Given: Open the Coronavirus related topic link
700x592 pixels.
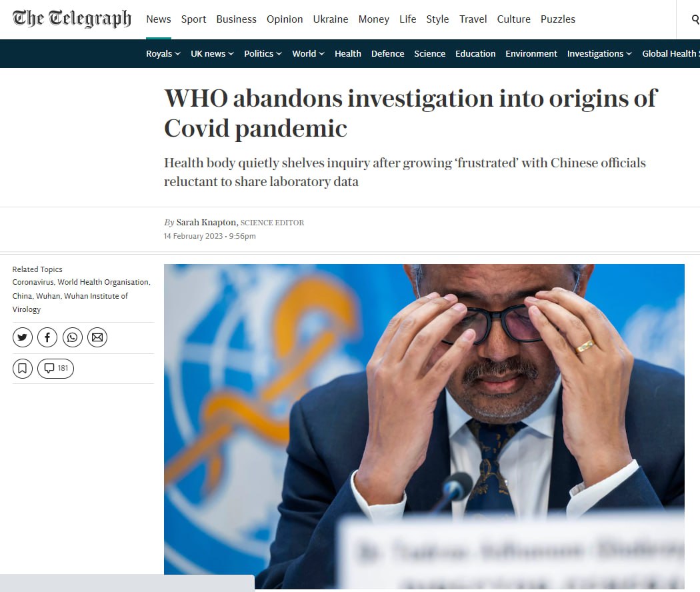Looking at the screenshot, I should [33, 282].
